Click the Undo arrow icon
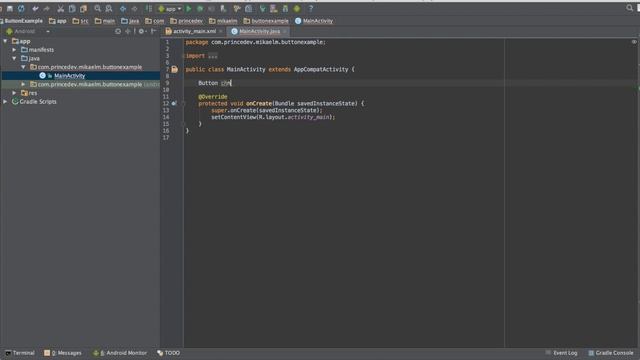 point(36,8)
